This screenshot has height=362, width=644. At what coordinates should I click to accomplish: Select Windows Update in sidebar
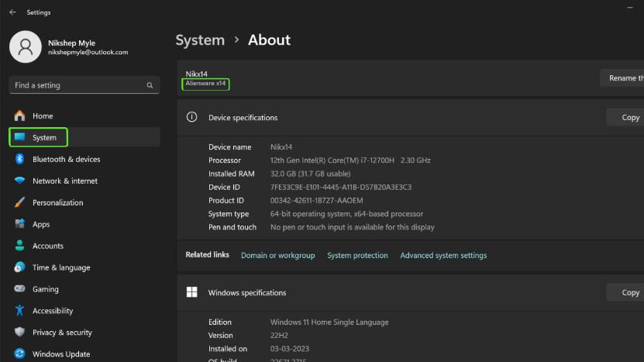point(60,354)
